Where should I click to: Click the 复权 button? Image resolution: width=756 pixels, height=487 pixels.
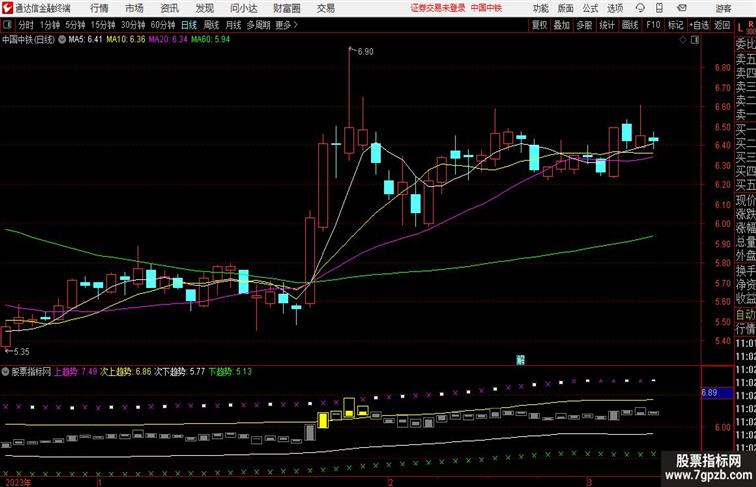point(540,25)
